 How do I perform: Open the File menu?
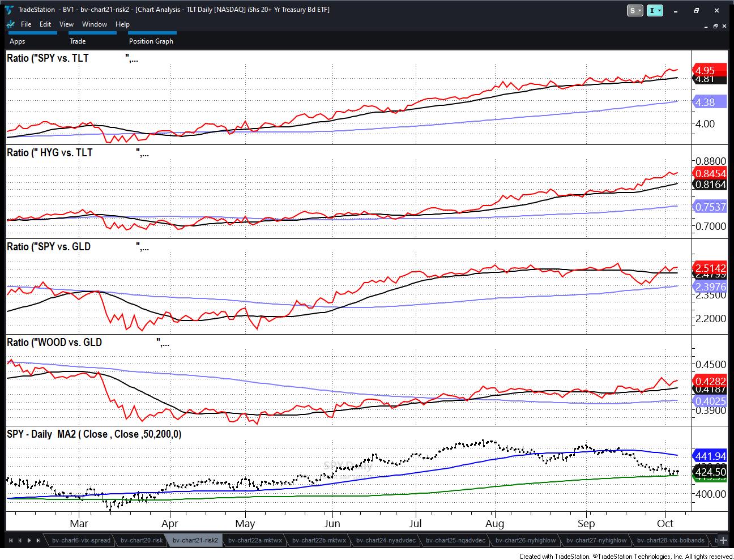pyautogui.click(x=26, y=24)
